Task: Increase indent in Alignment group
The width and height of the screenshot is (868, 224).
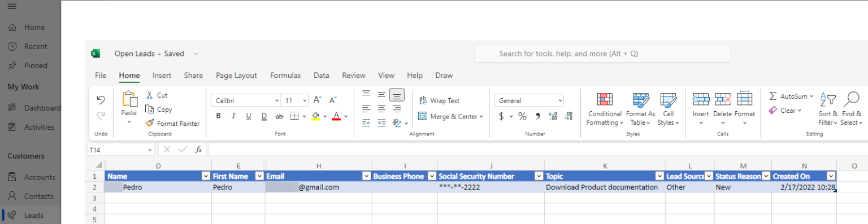Action: pyautogui.click(x=381, y=123)
